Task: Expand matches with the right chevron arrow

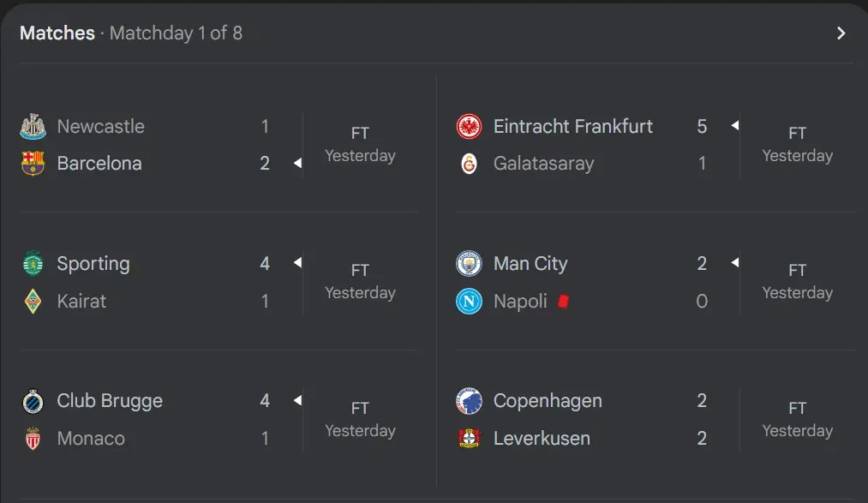Action: [841, 33]
